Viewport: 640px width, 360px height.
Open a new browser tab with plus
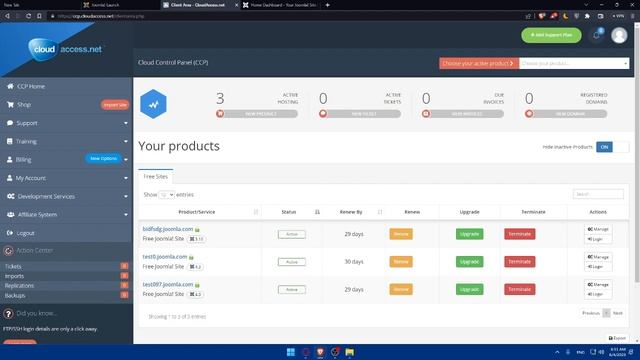click(x=327, y=5)
